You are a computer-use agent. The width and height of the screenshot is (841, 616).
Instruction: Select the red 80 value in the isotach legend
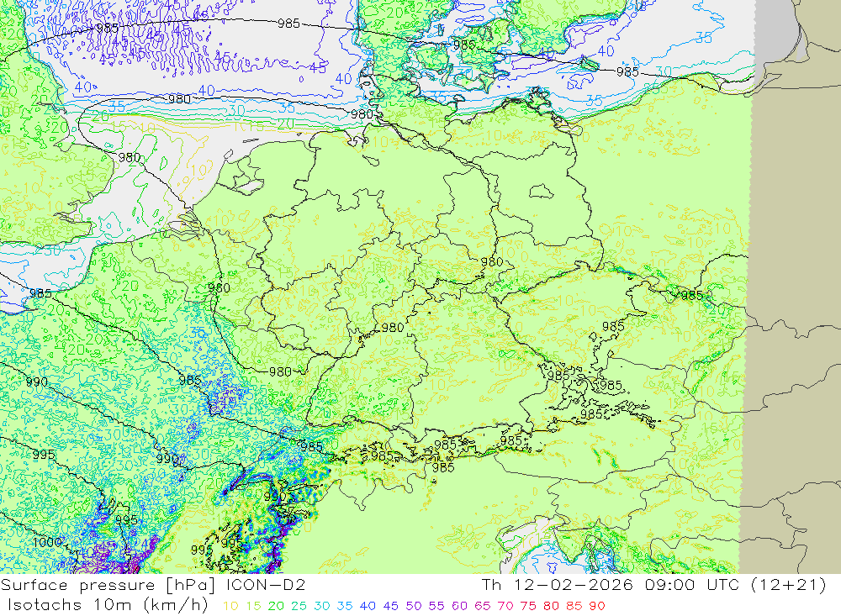[551, 607]
